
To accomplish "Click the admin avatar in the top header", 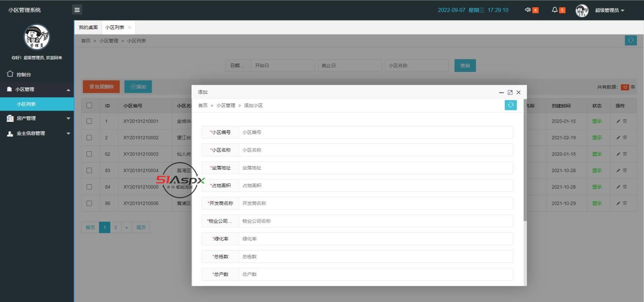I will pos(582,10).
